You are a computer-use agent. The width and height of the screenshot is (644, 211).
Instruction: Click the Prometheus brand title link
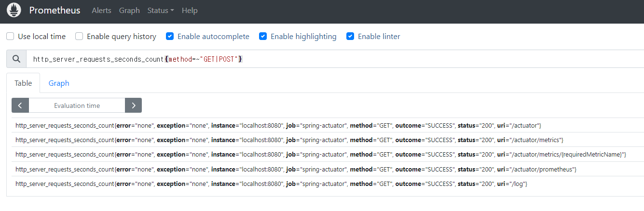(55, 10)
